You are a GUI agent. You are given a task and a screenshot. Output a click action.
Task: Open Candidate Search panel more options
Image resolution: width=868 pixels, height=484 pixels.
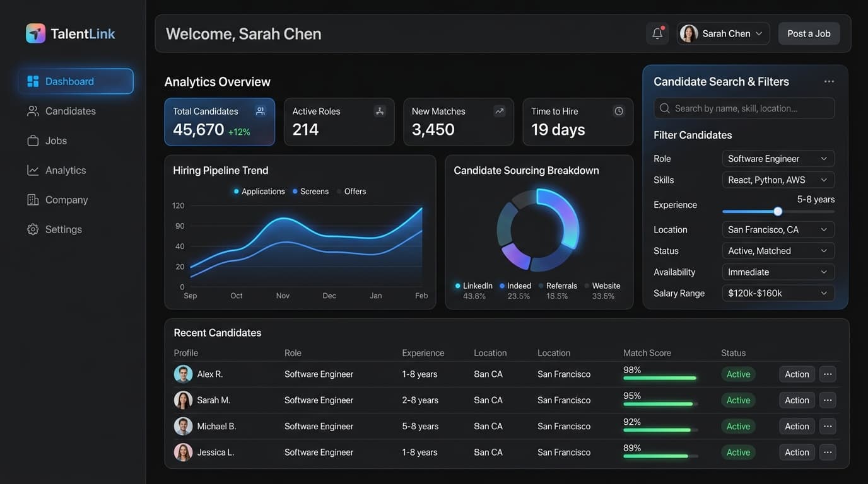click(829, 81)
